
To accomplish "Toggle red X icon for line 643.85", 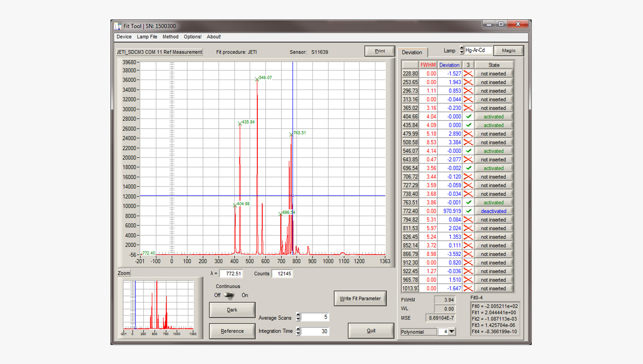I will [468, 159].
